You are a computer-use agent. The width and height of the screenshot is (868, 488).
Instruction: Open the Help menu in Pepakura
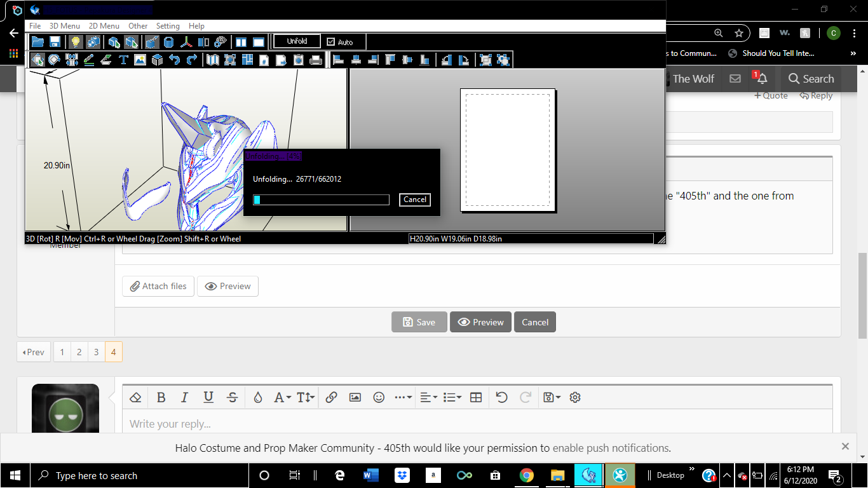[197, 26]
